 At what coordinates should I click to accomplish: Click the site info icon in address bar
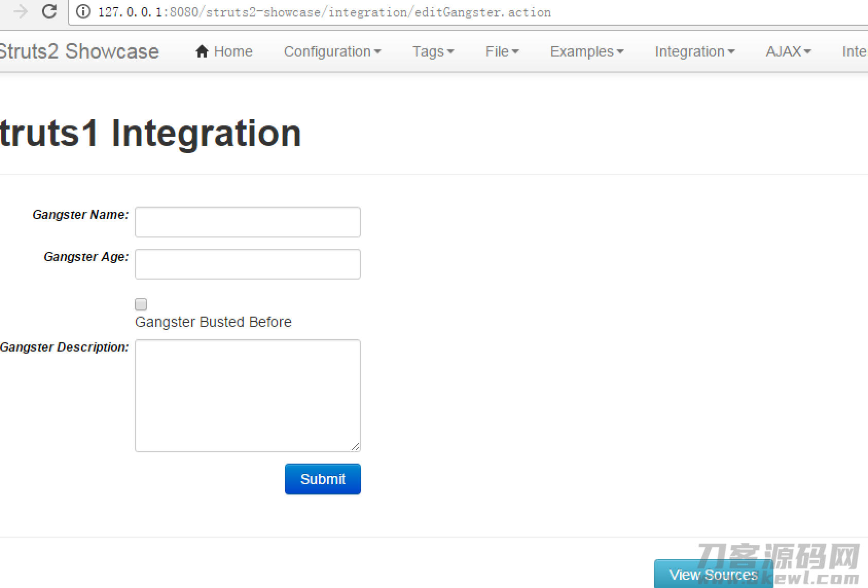coord(83,12)
